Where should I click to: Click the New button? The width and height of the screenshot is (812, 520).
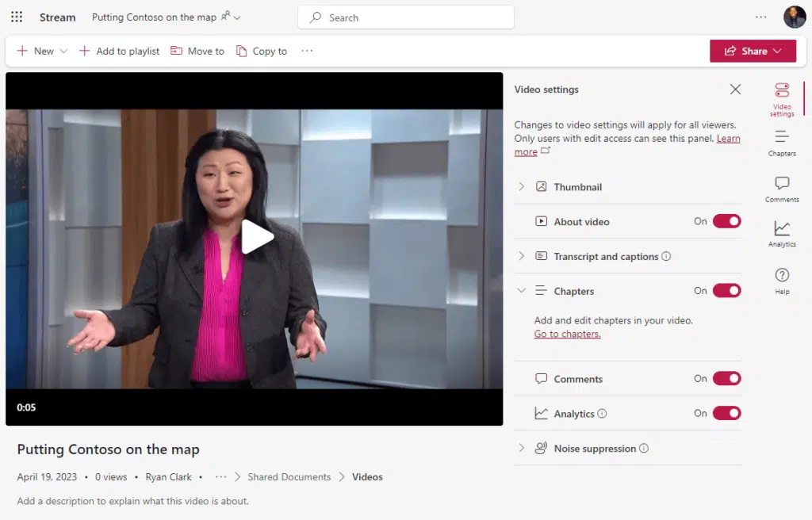tap(35, 51)
